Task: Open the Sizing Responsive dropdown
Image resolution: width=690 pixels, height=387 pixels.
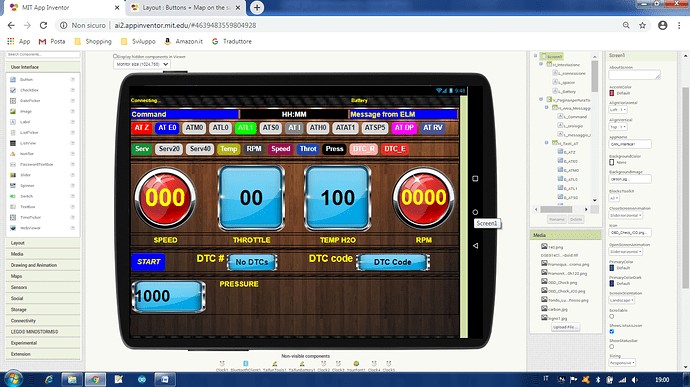Action: coord(622,363)
